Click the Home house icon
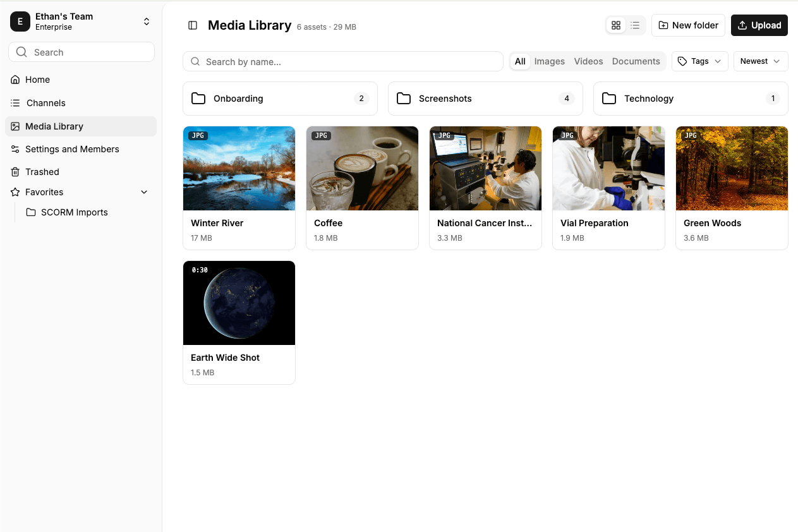 (15, 80)
